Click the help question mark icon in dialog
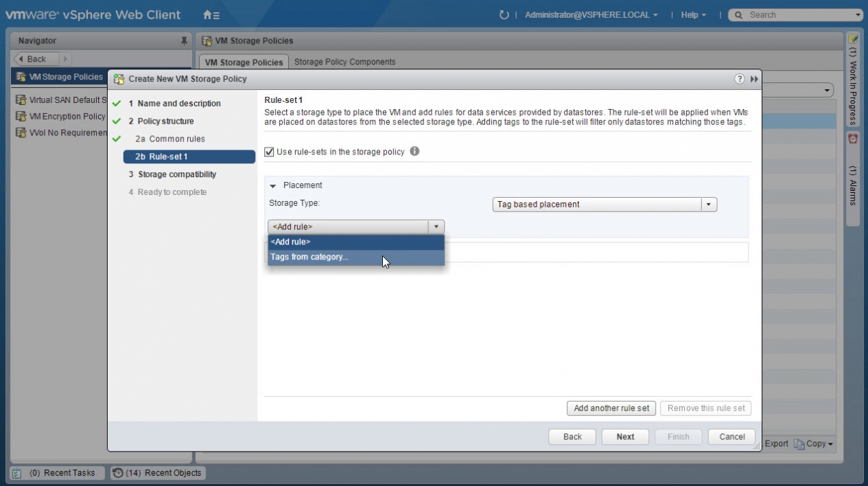Image resolution: width=868 pixels, height=486 pixels. (x=740, y=79)
